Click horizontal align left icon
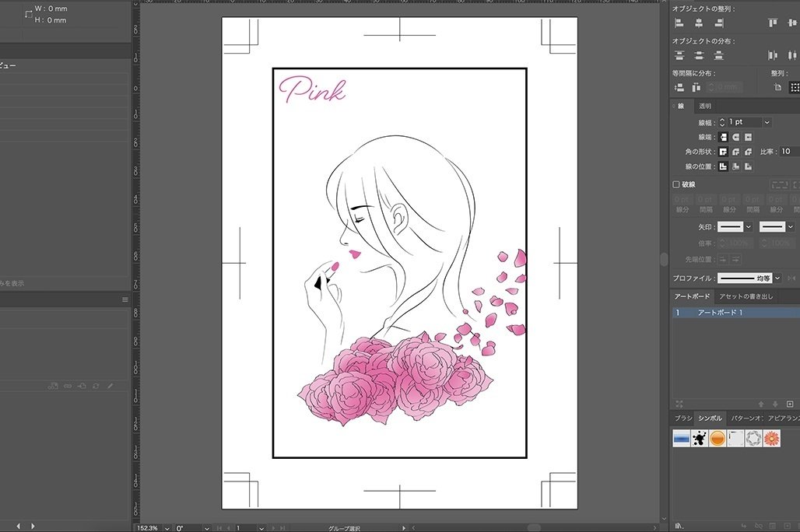 tap(679, 23)
